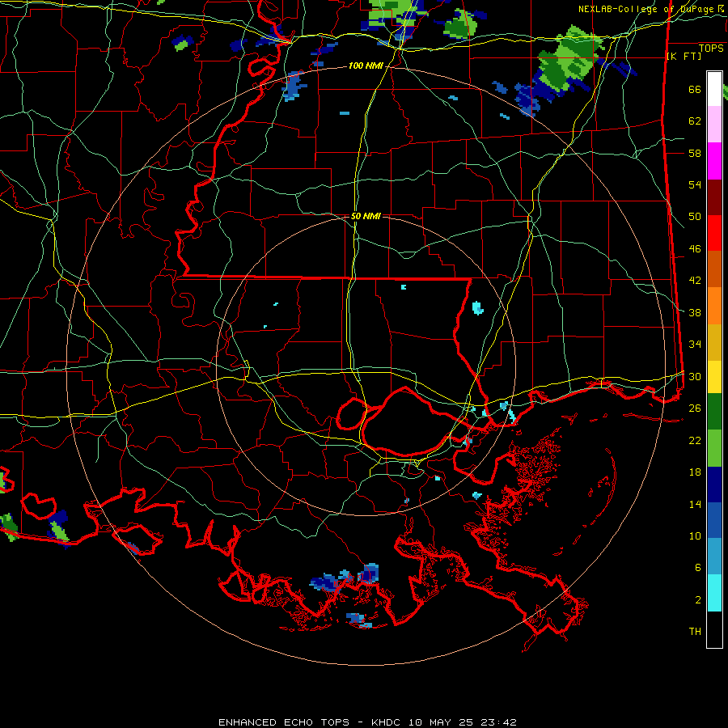Viewport: 728px width, 728px height.
Task: Click the "42" legend label
Action: click(x=695, y=281)
